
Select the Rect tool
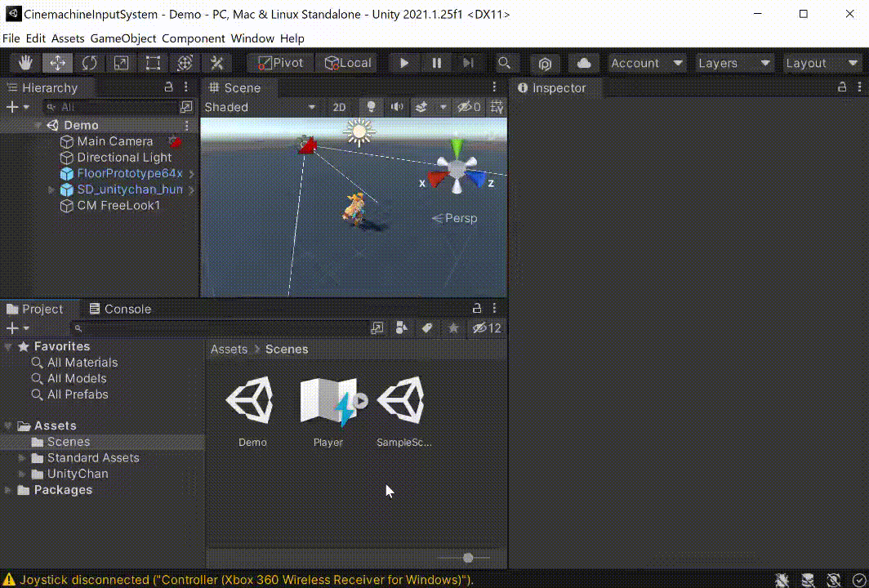click(153, 63)
